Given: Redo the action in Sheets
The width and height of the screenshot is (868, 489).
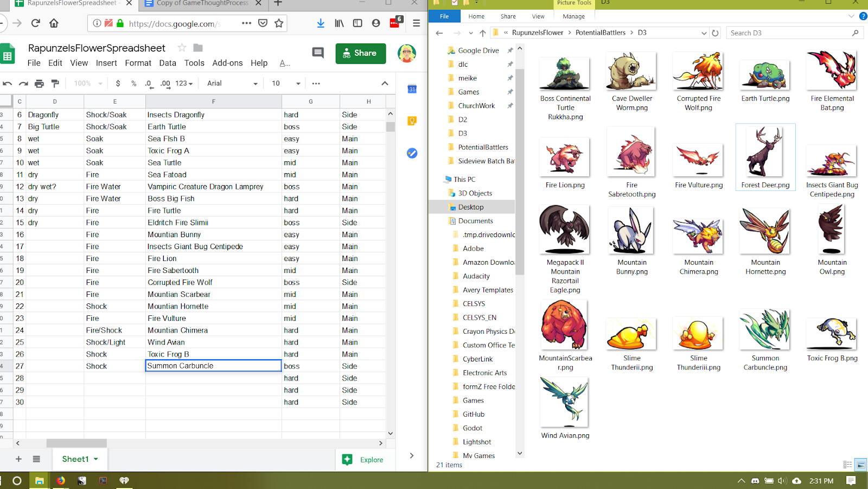Looking at the screenshot, I should click(23, 84).
